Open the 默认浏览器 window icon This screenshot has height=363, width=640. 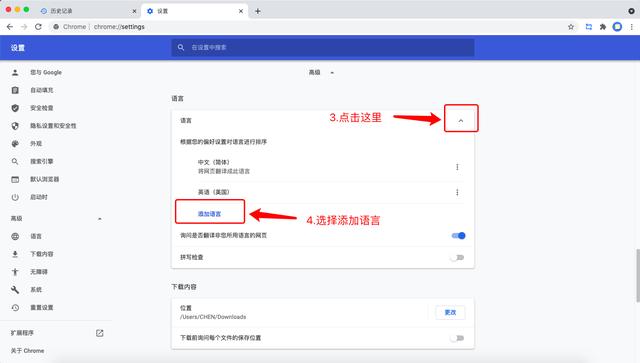point(15,179)
